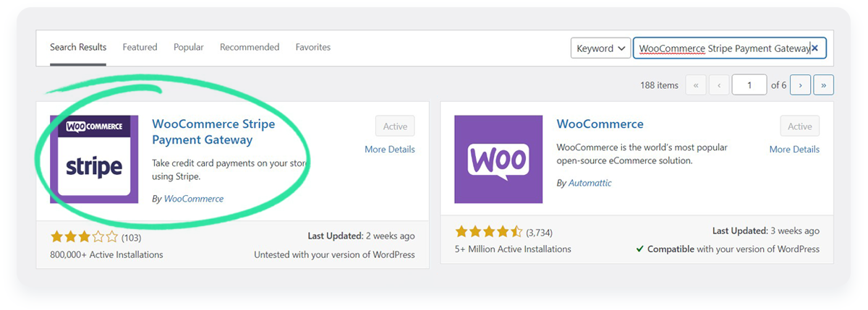Viewport: 868px width, 310px height.
Task: Click 'Last Updated: 2 weeks ago' text
Action: click(362, 236)
